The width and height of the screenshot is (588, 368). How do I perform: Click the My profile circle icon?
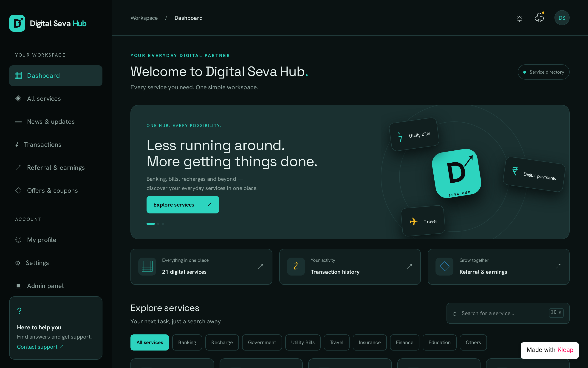tap(18, 240)
